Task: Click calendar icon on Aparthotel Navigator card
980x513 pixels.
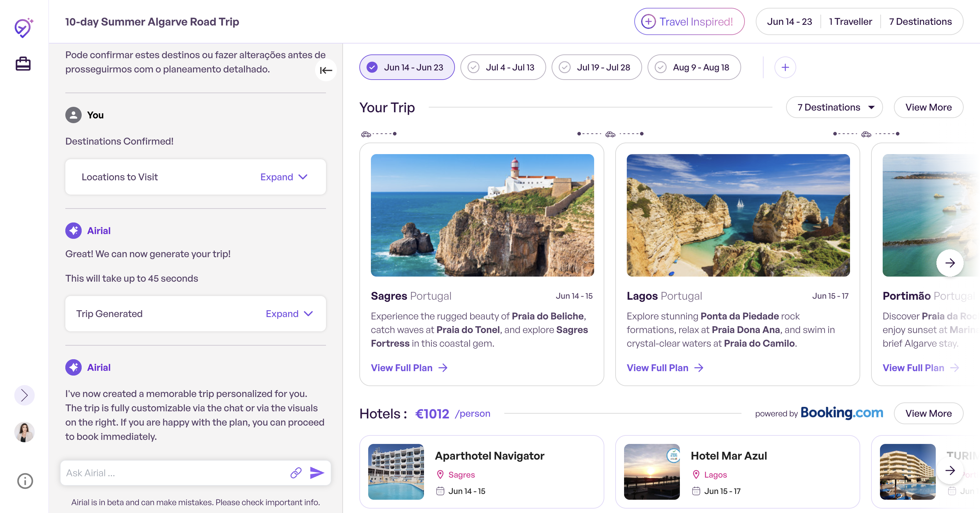Action: (x=440, y=491)
